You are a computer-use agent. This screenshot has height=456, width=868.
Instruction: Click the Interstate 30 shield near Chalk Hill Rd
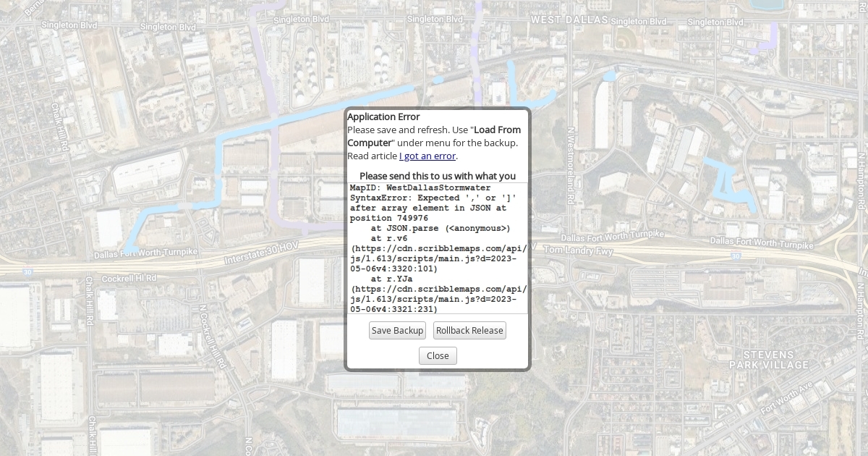click(27, 272)
